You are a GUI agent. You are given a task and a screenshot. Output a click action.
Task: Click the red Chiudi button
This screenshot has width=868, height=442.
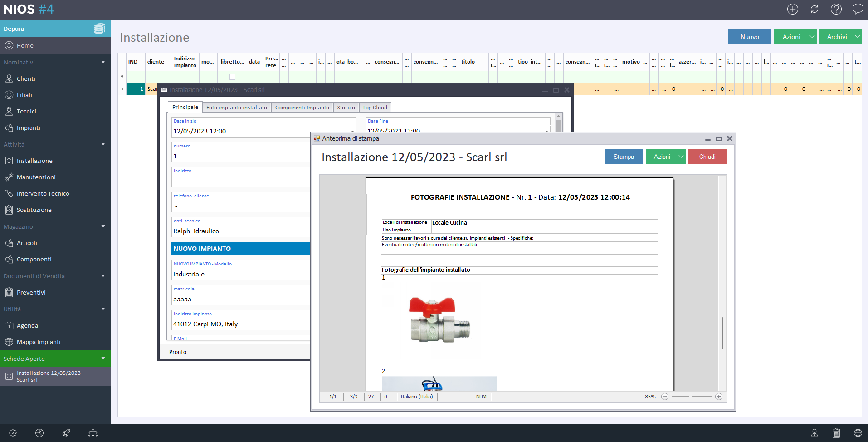(707, 157)
